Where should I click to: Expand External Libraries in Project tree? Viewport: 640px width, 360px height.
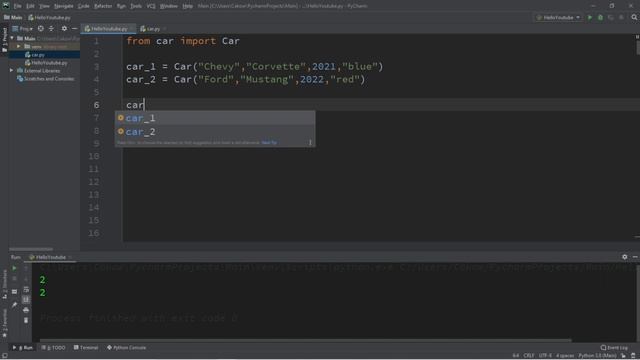point(12,71)
